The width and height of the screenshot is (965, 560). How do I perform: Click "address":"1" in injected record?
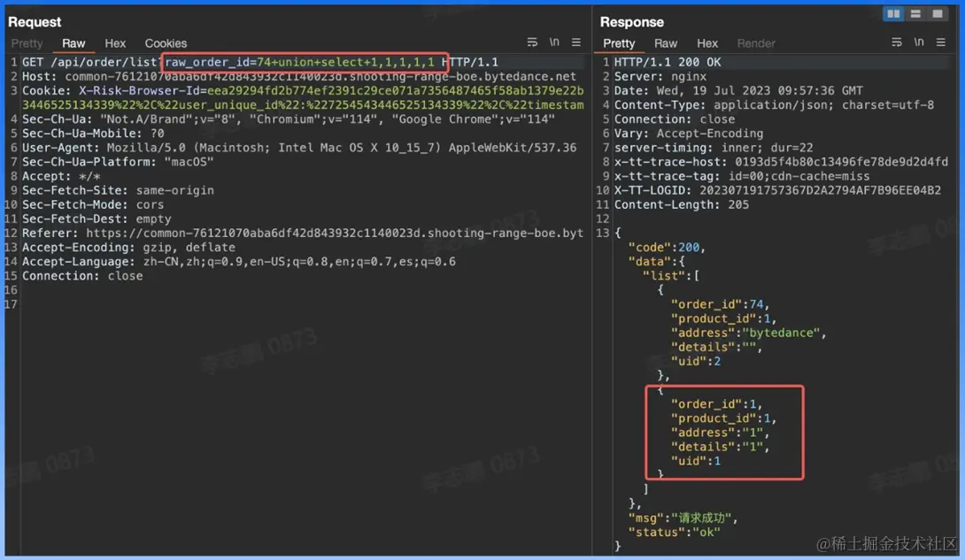(720, 432)
